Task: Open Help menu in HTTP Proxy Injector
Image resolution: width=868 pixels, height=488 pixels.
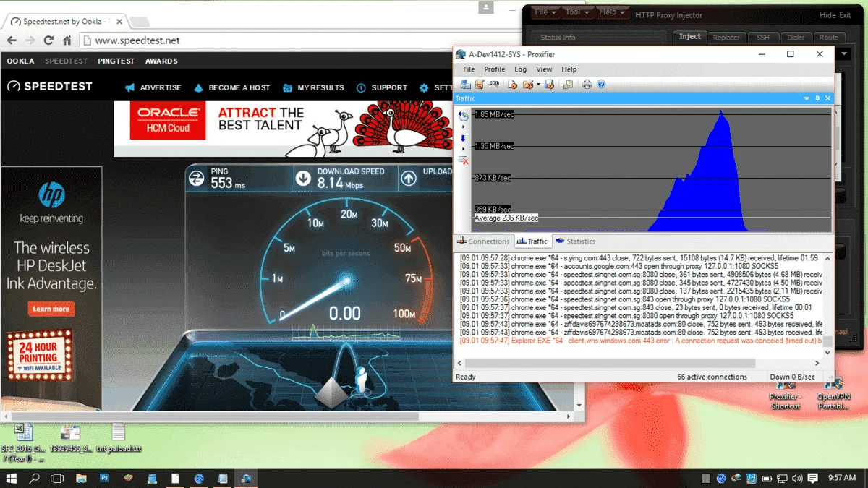Action: [x=612, y=12]
